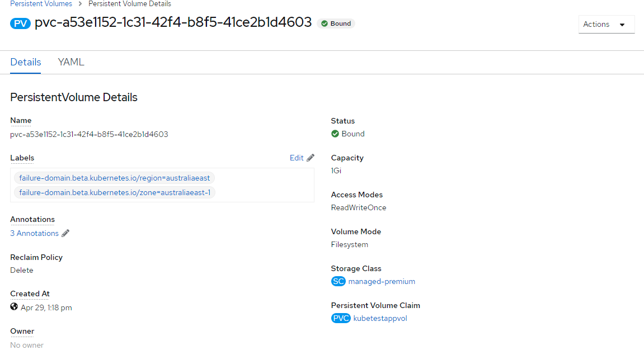
Task: Click the pencil icon beside 3 Annotations
Action: click(x=65, y=233)
